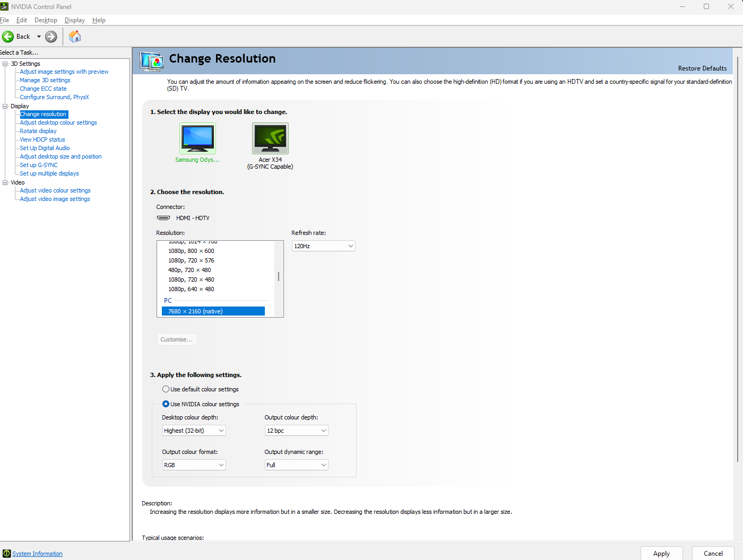This screenshot has width=743, height=560.
Task: Click the NVIDIA Control Panel title icon
Action: point(4,6)
